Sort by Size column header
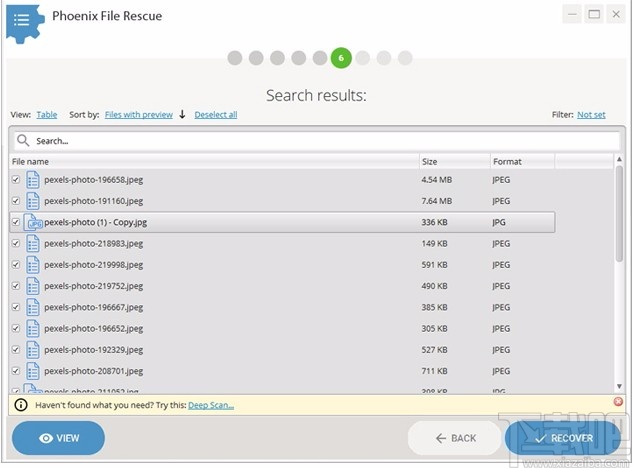 455,162
